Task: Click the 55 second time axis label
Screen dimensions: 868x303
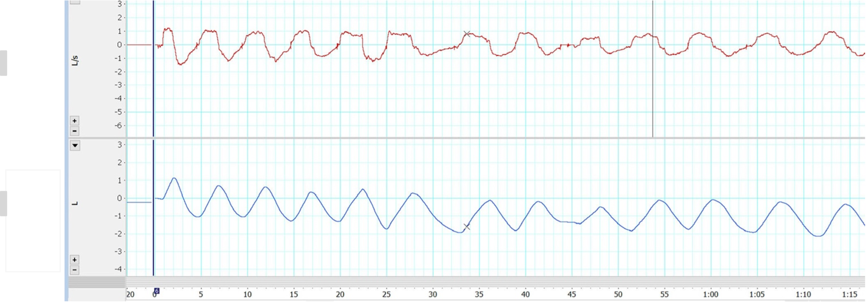Action: click(x=664, y=294)
